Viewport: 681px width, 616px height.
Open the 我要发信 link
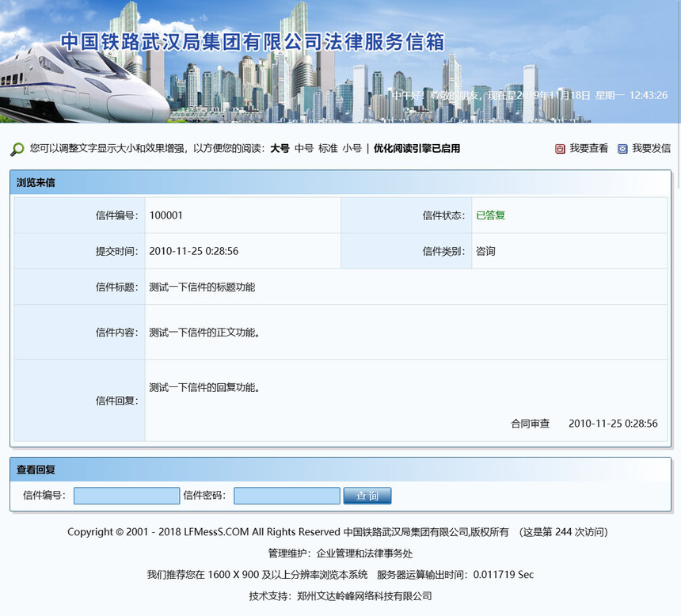(651, 149)
